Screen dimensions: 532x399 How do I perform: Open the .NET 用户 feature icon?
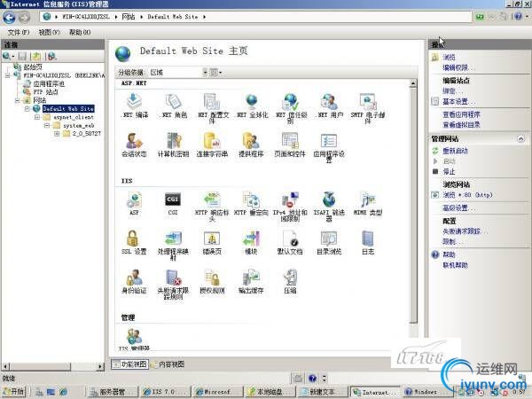[329, 106]
